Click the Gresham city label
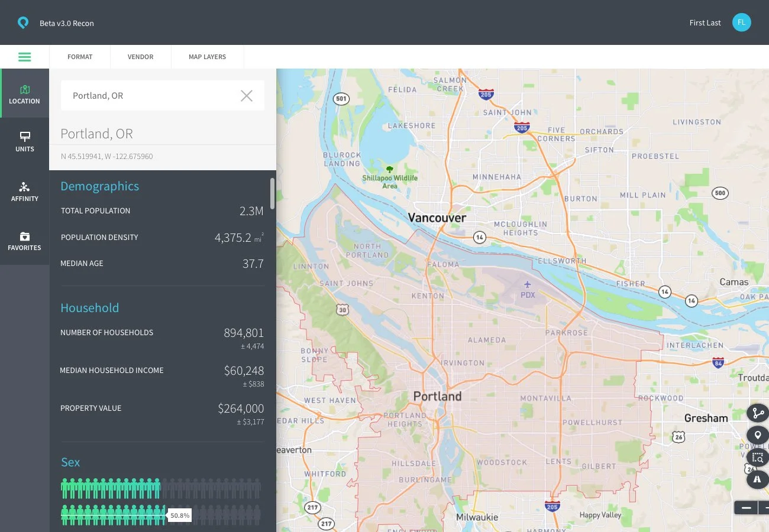 click(x=706, y=418)
